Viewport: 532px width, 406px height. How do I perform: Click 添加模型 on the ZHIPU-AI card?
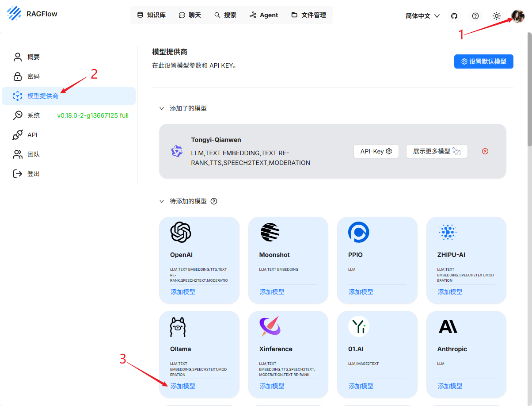tap(450, 292)
